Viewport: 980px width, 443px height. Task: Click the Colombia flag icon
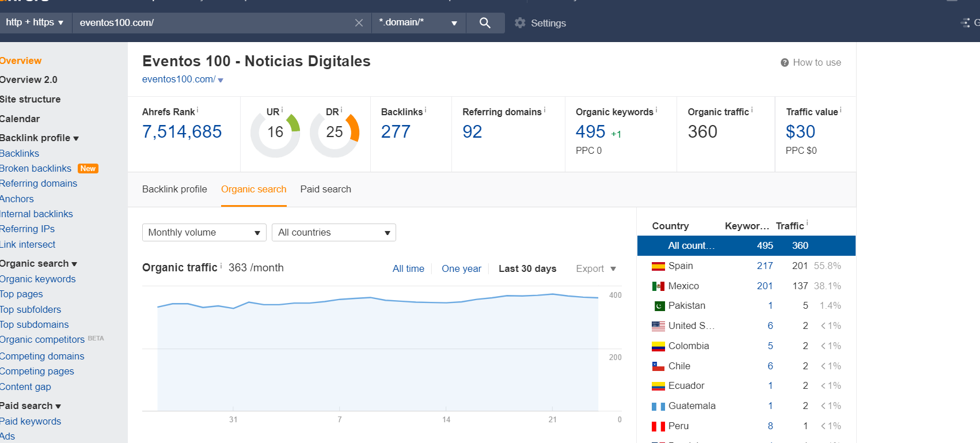[x=658, y=346]
